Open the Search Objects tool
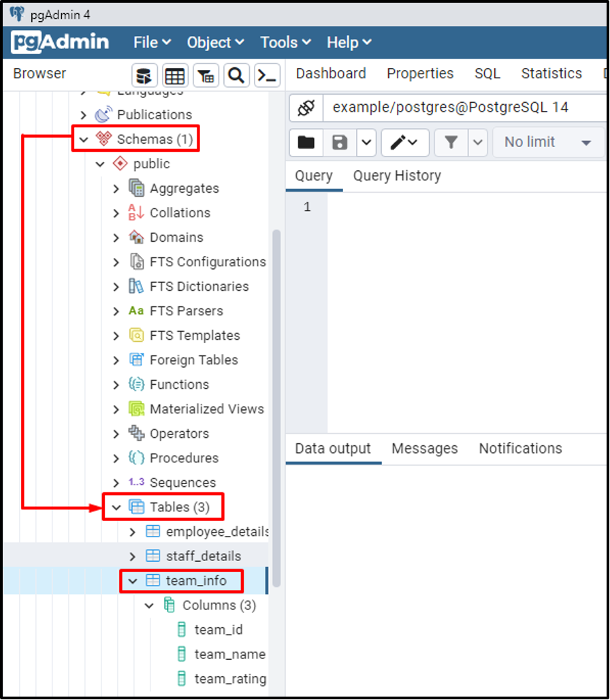This screenshot has width=610, height=700. click(x=236, y=75)
